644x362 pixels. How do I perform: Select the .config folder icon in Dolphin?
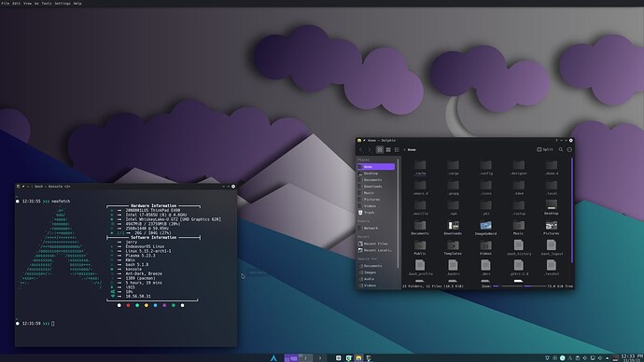tap(486, 165)
